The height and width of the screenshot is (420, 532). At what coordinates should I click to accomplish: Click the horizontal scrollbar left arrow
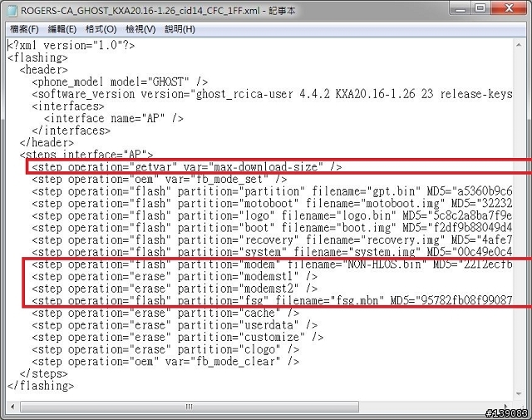point(12,407)
